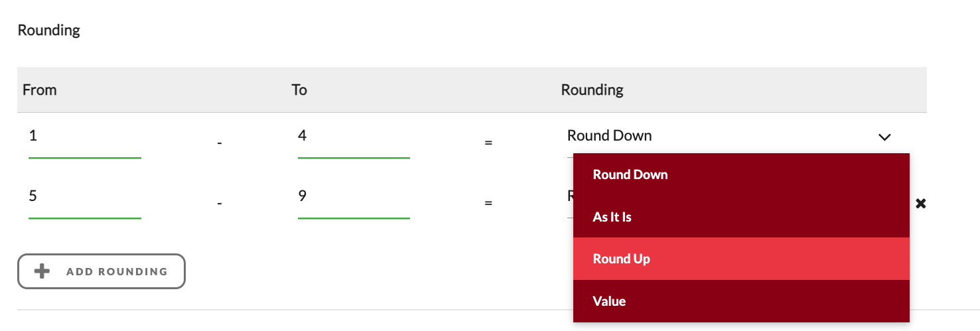Remove the 5 to 9 rounding row
980x331 pixels.
920,203
